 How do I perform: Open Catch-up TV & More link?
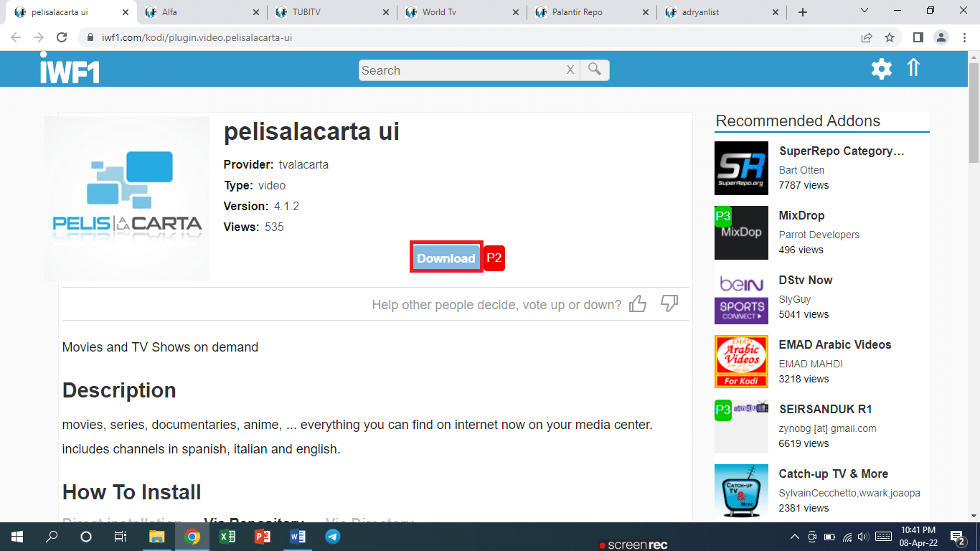pyautogui.click(x=834, y=474)
